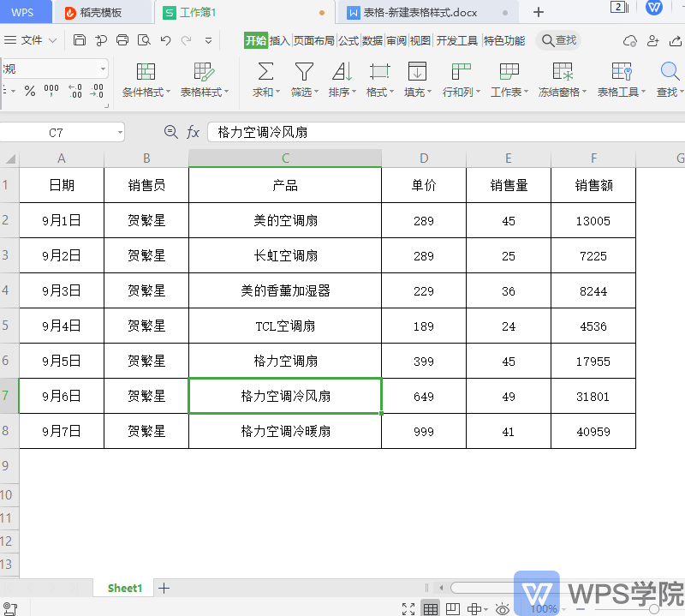Click the zoom slider handle

(654, 608)
